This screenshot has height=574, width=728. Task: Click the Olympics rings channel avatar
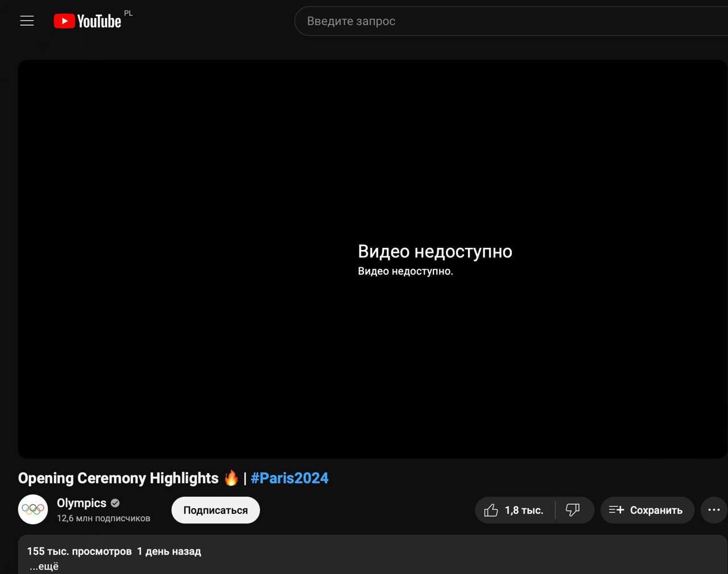tap(33, 509)
